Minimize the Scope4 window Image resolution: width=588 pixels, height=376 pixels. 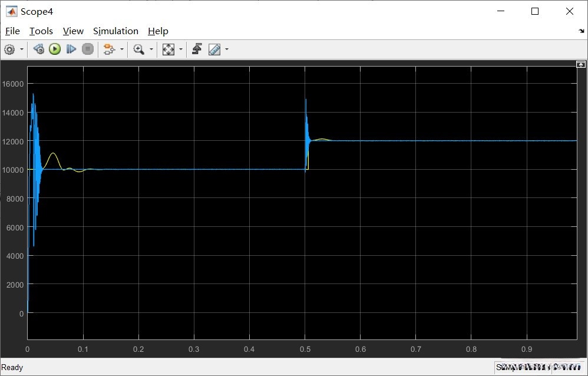point(501,12)
